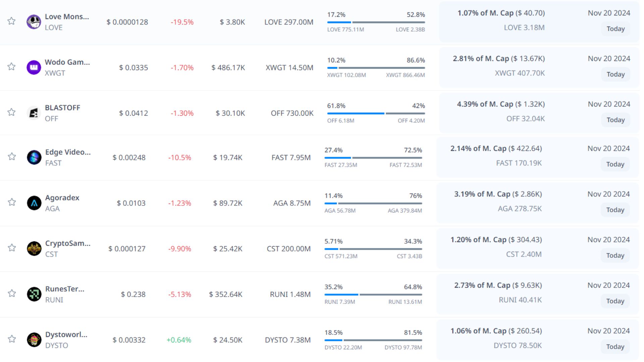
Task: Toggle the favorite star for BLASTOFF
Action: point(11,112)
